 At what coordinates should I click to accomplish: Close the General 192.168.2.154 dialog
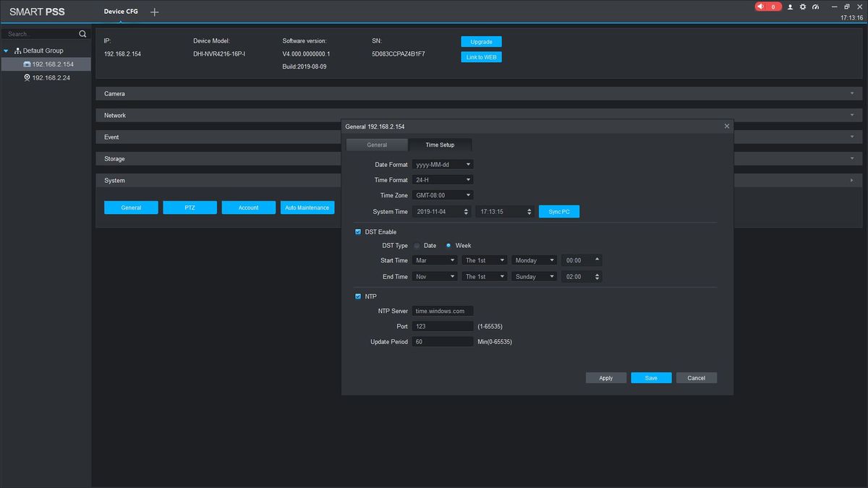pos(726,127)
